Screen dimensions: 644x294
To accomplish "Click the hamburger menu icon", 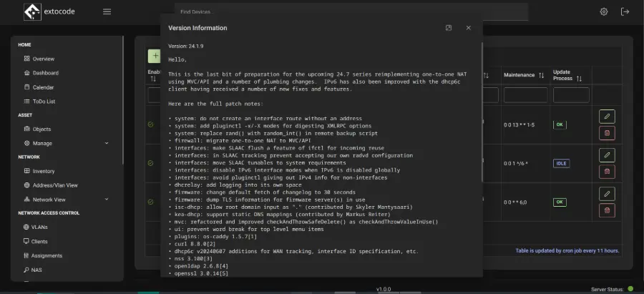I will click(x=107, y=12).
